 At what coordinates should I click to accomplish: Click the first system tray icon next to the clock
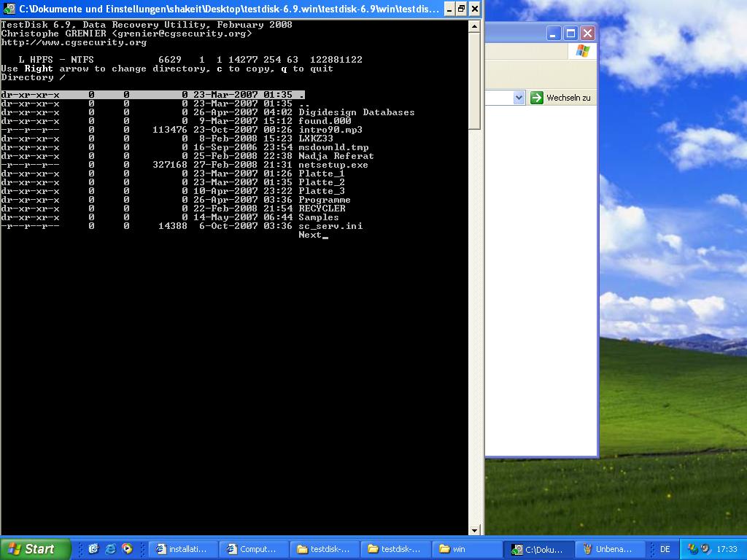[x=693, y=549]
